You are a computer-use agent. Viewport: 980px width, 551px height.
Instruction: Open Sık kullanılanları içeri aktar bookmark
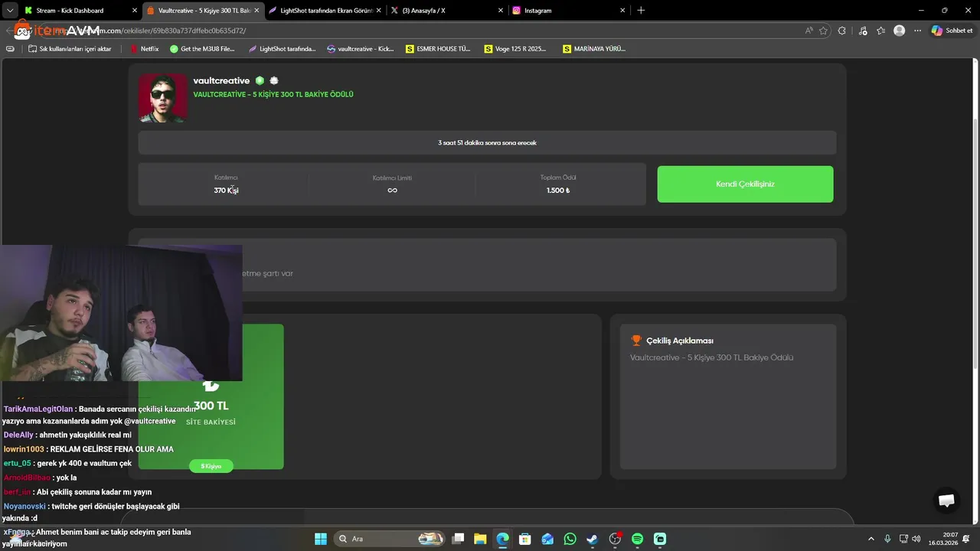[70, 49]
